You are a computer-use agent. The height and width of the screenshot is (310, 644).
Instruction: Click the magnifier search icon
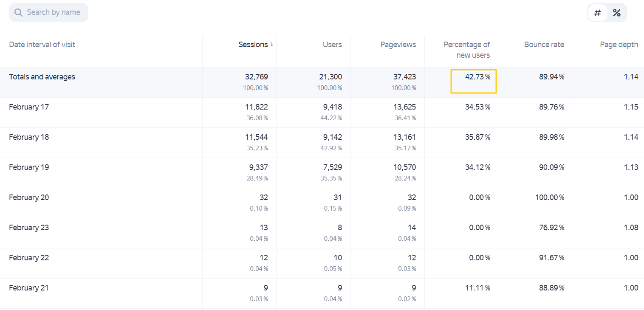click(x=18, y=13)
